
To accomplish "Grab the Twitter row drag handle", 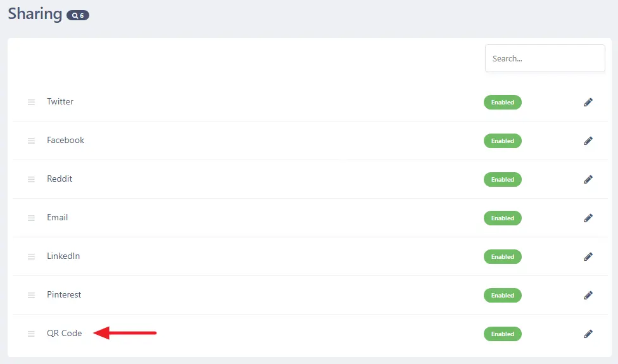I will tap(31, 102).
